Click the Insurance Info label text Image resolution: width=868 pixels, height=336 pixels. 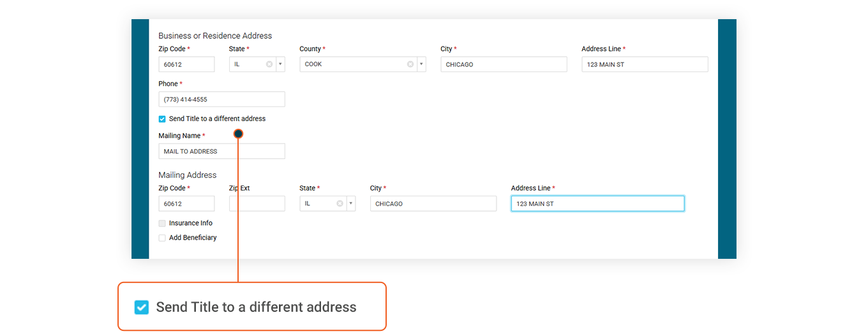click(x=191, y=223)
